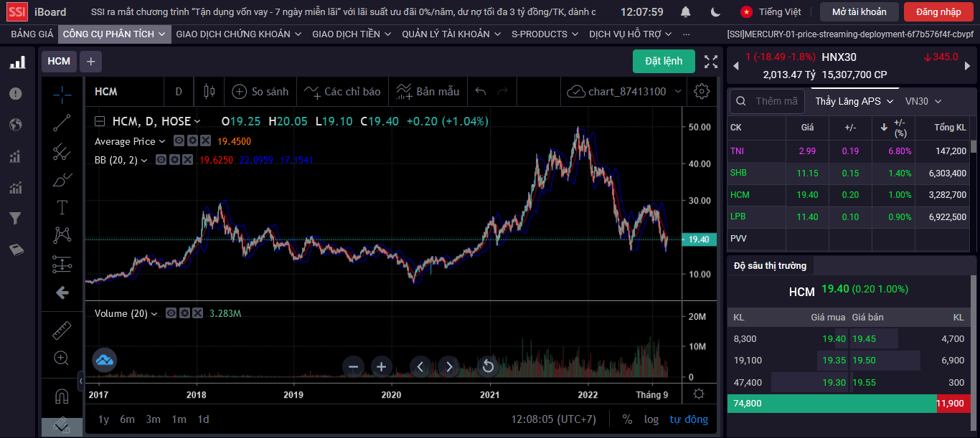The image size is (980, 438).
Task: Open the S-PRODUCTS menu
Action: (x=545, y=34)
